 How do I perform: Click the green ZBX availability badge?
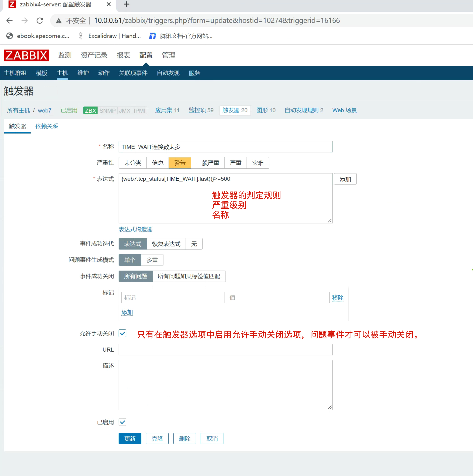pos(90,110)
